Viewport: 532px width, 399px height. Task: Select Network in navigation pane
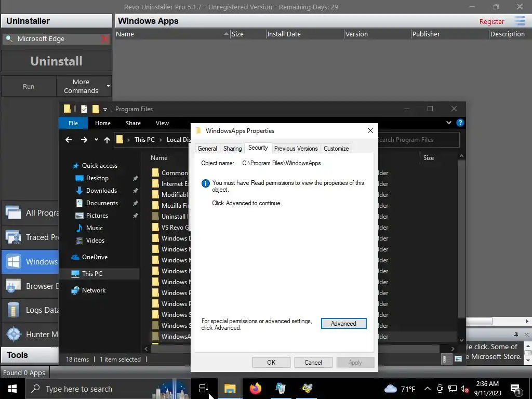point(94,290)
